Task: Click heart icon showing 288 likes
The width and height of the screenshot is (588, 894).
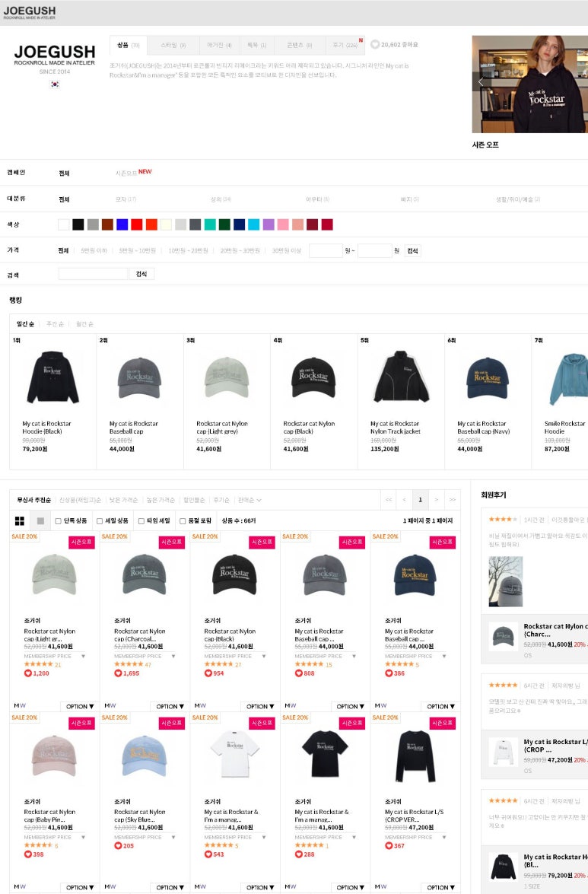Action: 298,854
